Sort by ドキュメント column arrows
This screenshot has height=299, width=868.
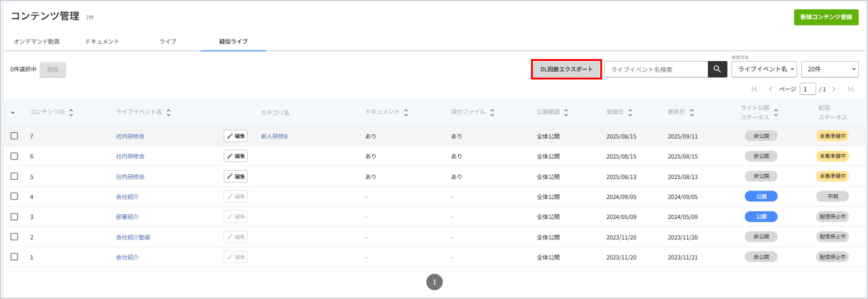[406, 112]
